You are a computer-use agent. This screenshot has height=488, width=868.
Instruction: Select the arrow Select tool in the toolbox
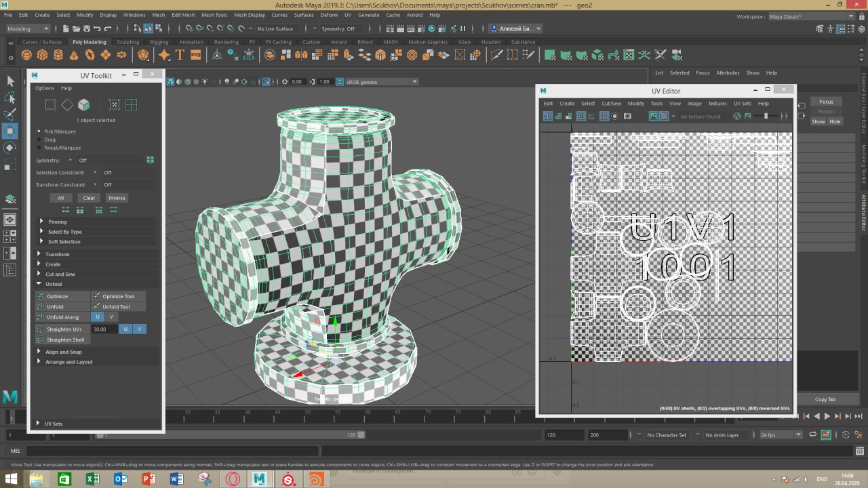click(10, 81)
